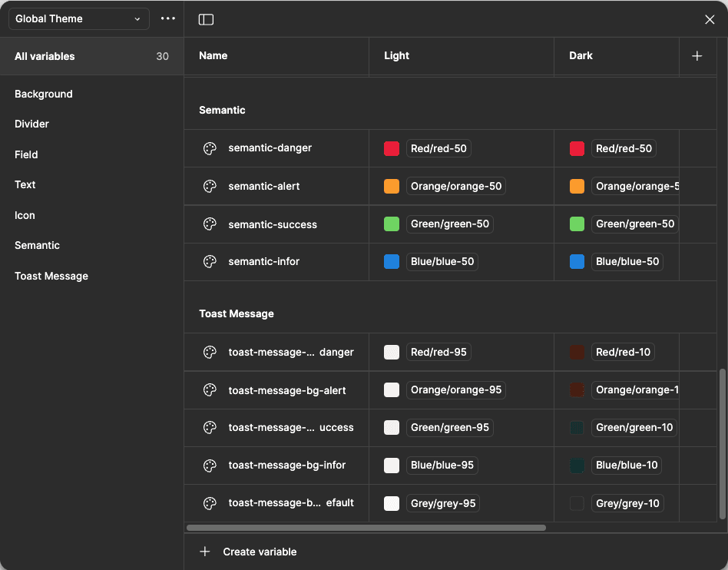Click the palette icon beside semantic-success
The height and width of the screenshot is (570, 728).
coord(210,224)
